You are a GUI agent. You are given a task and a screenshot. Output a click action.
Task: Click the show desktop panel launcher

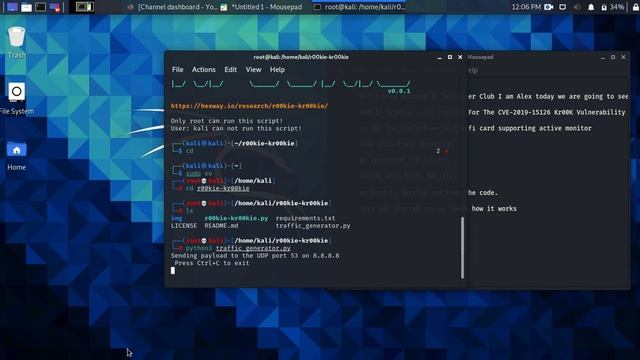coord(12,7)
